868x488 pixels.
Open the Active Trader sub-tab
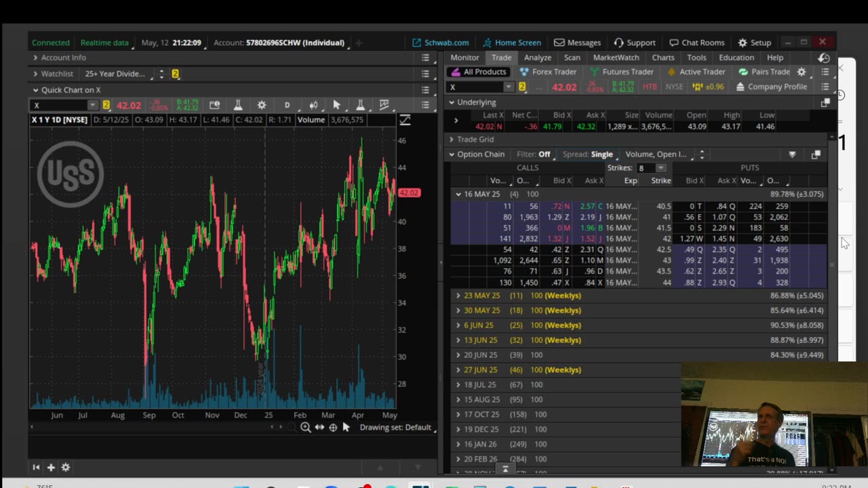(696, 72)
